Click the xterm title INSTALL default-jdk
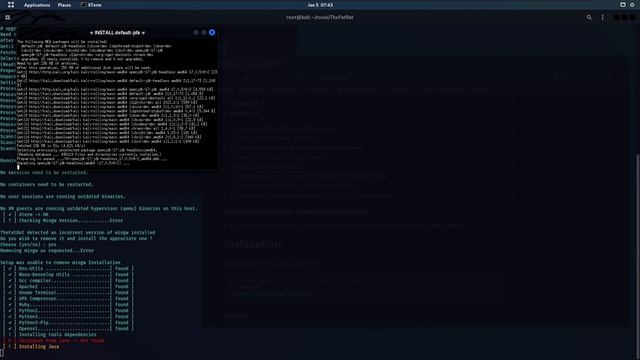 [x=117, y=33]
